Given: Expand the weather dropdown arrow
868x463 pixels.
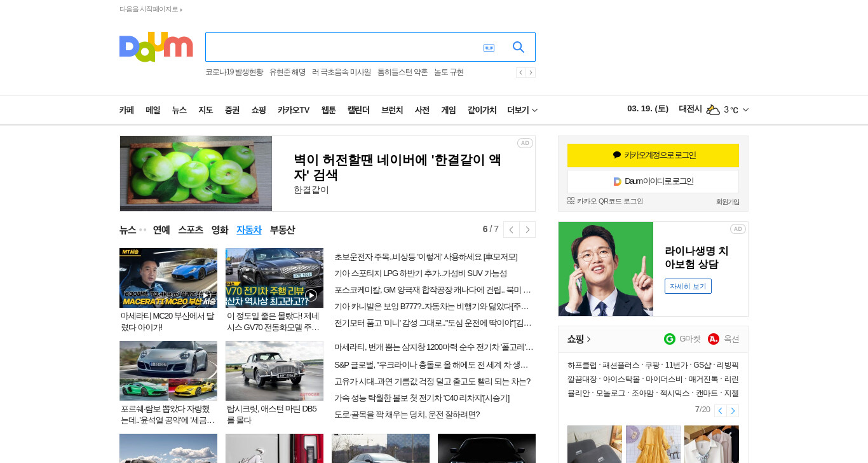Looking at the screenshot, I should 745,110.
